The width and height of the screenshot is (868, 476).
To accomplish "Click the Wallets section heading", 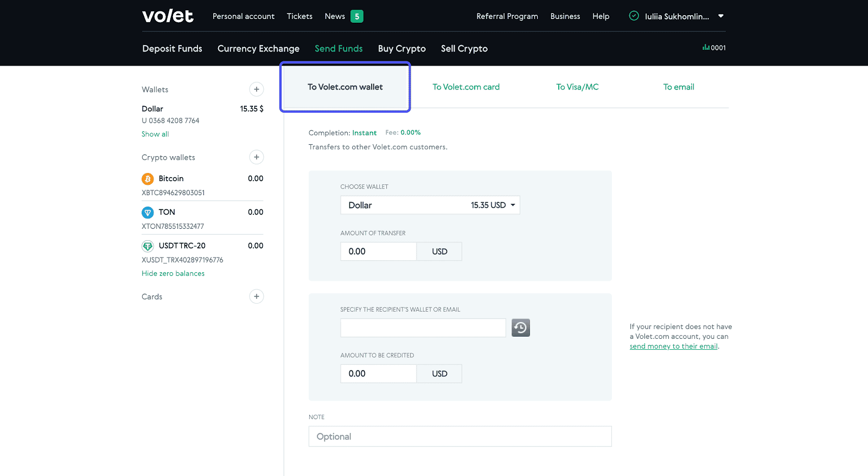I will tap(155, 90).
